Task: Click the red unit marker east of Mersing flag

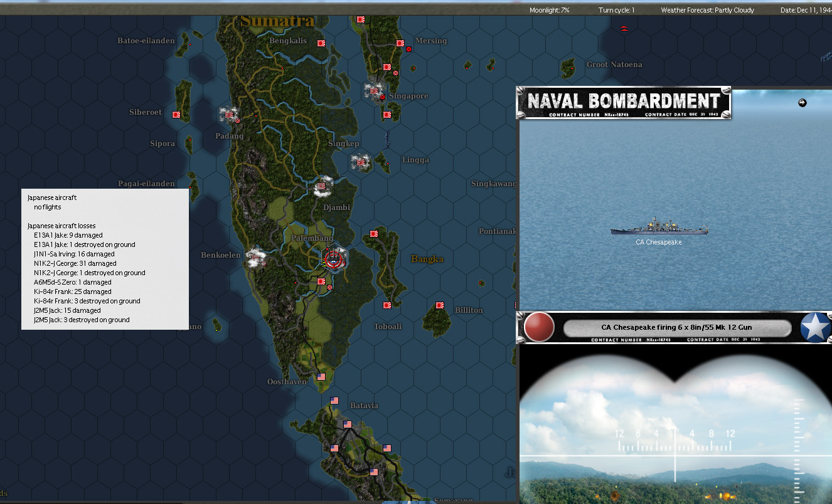Action: click(x=408, y=49)
